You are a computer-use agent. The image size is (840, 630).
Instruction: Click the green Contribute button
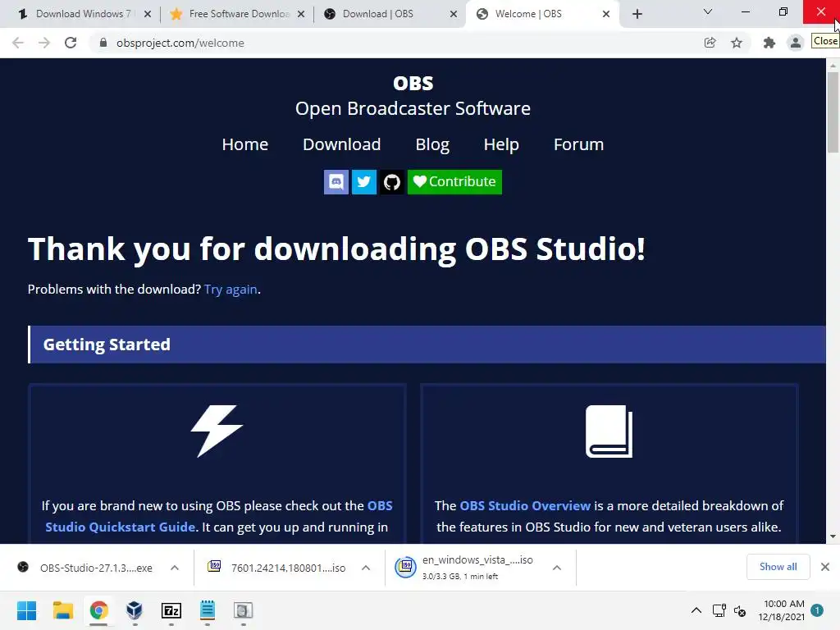click(454, 182)
